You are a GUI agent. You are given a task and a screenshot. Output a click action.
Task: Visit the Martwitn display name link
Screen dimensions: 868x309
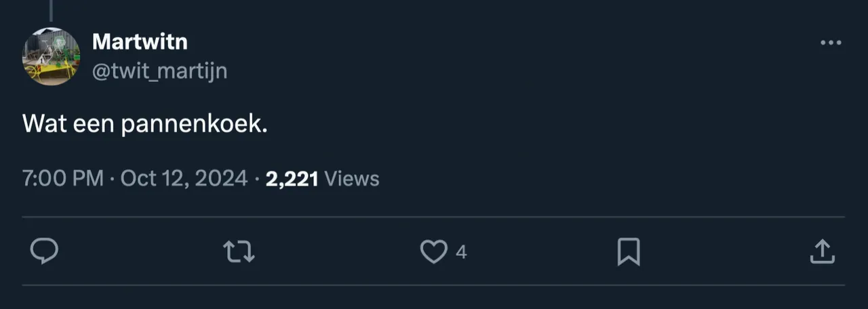(x=140, y=42)
